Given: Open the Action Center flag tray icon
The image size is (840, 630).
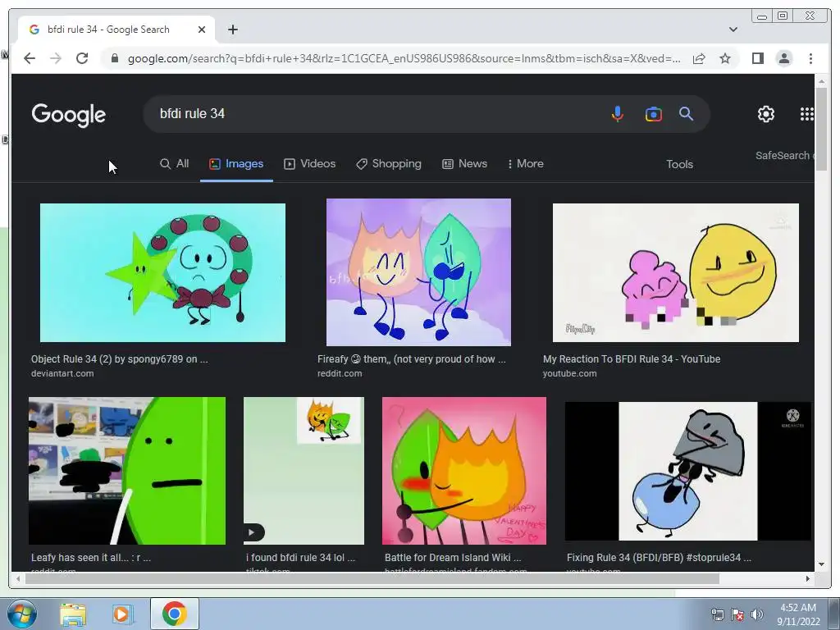Looking at the screenshot, I should (x=737, y=614).
